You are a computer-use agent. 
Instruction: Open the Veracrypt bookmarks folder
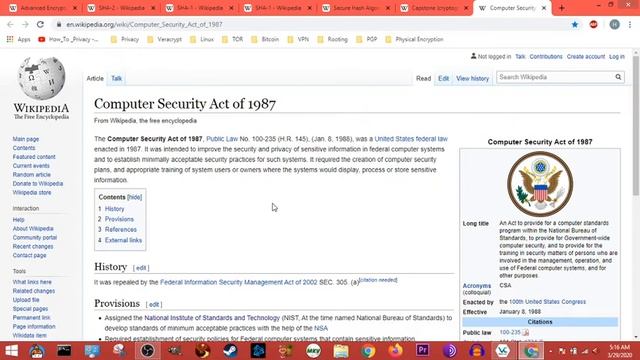click(164, 40)
